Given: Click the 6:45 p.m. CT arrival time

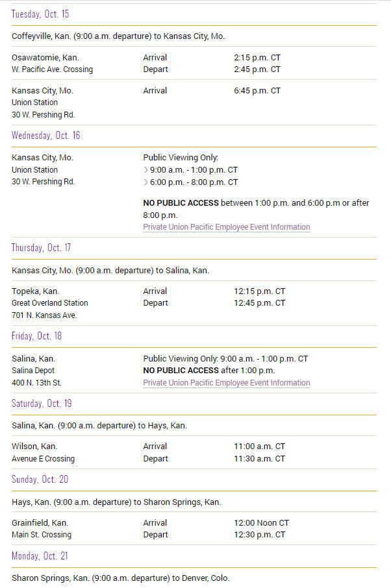Looking at the screenshot, I should click(257, 91).
